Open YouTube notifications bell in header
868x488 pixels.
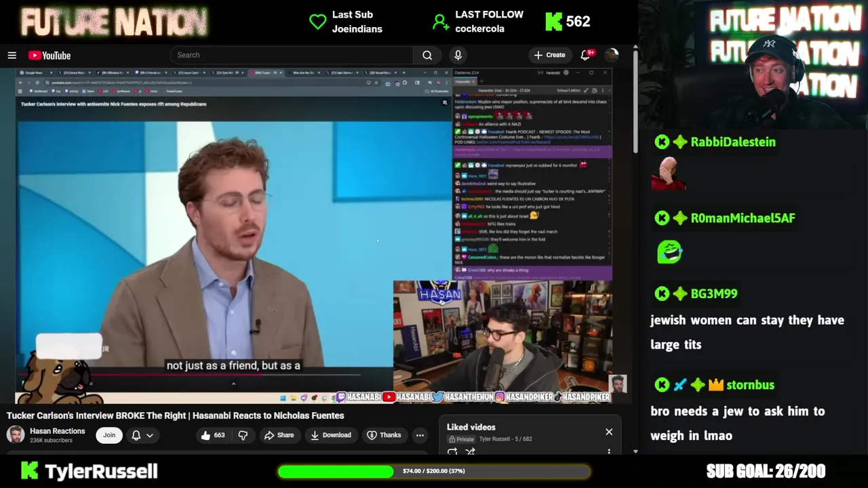(x=586, y=55)
